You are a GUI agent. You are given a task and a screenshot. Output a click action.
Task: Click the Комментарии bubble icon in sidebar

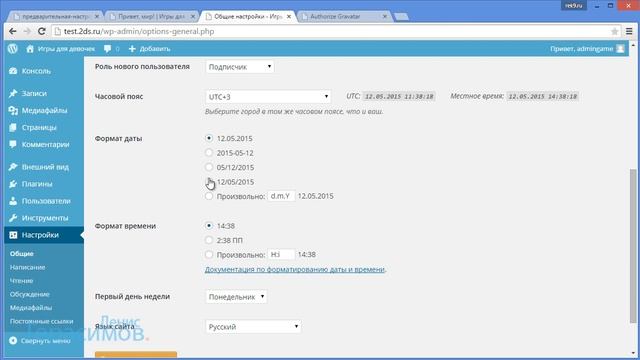click(13, 144)
